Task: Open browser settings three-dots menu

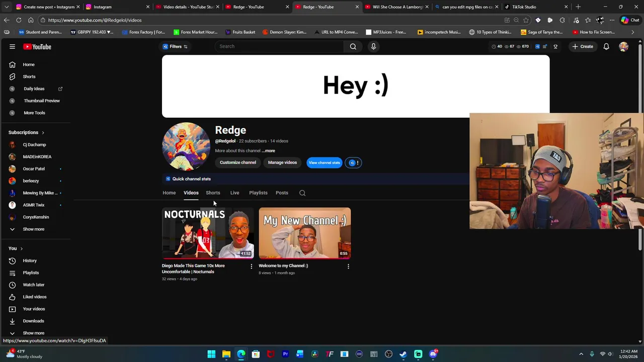Action: (x=612, y=20)
